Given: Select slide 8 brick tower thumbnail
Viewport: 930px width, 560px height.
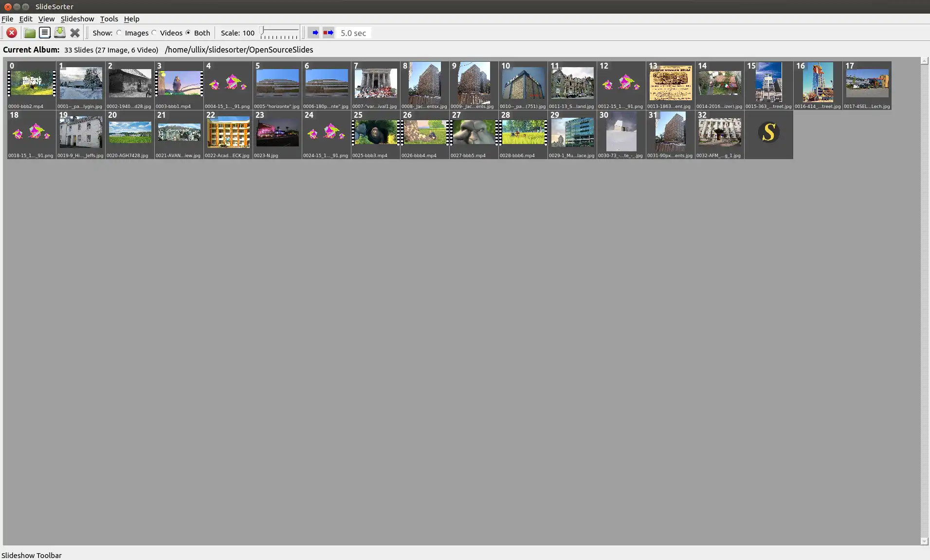Looking at the screenshot, I should pos(425,85).
